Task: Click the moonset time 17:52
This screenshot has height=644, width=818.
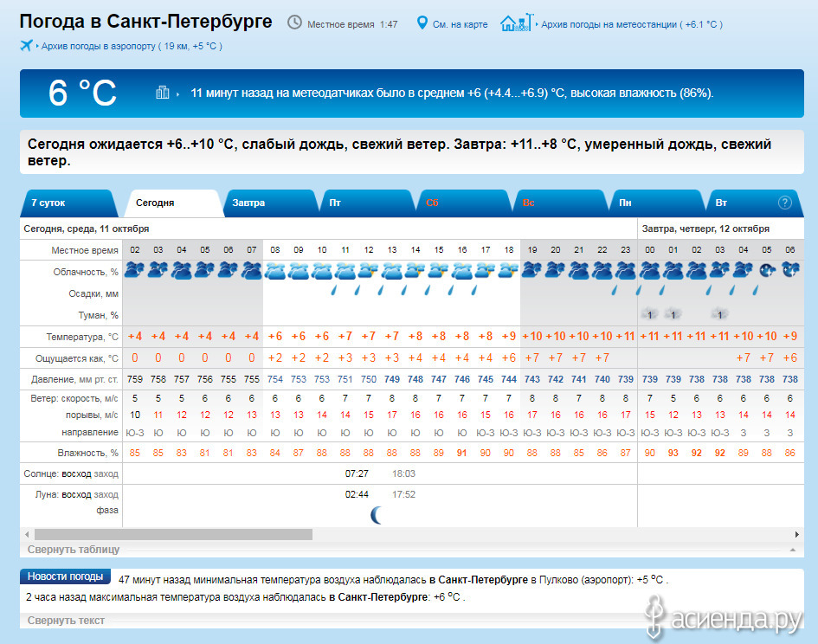Action: coord(403,494)
